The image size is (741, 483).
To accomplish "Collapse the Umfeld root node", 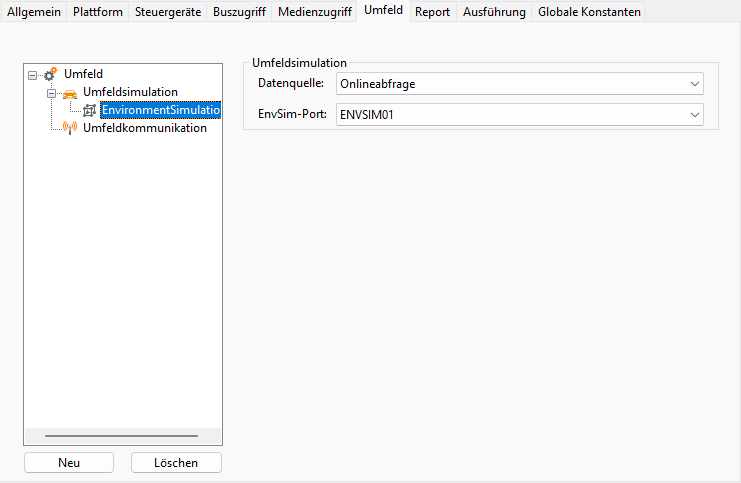I will point(32,75).
